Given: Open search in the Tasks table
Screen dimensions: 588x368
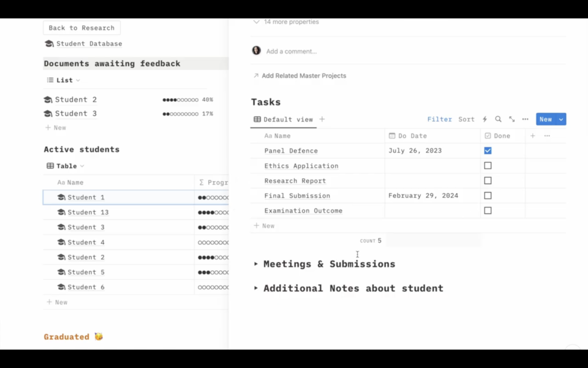Looking at the screenshot, I should [498, 120].
